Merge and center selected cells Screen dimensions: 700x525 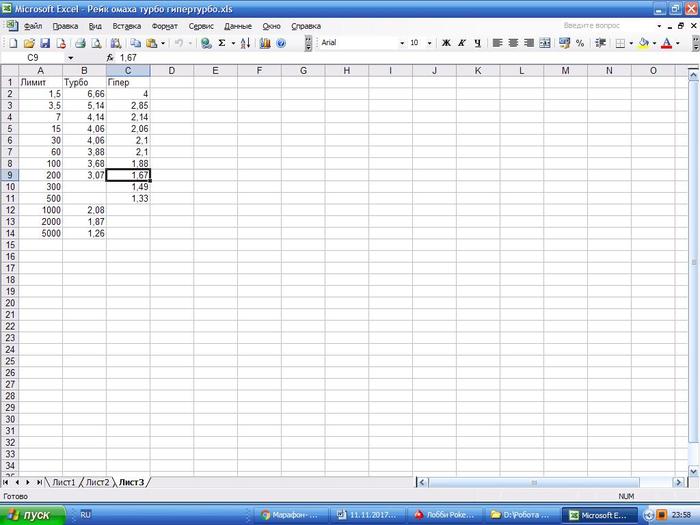click(x=545, y=43)
